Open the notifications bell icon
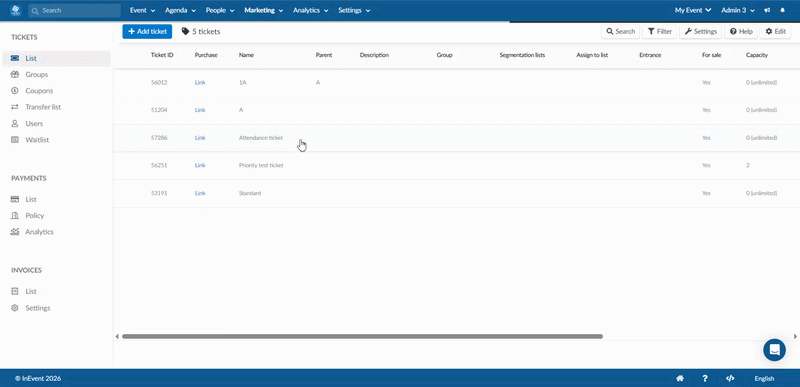This screenshot has width=800, height=387. click(782, 10)
